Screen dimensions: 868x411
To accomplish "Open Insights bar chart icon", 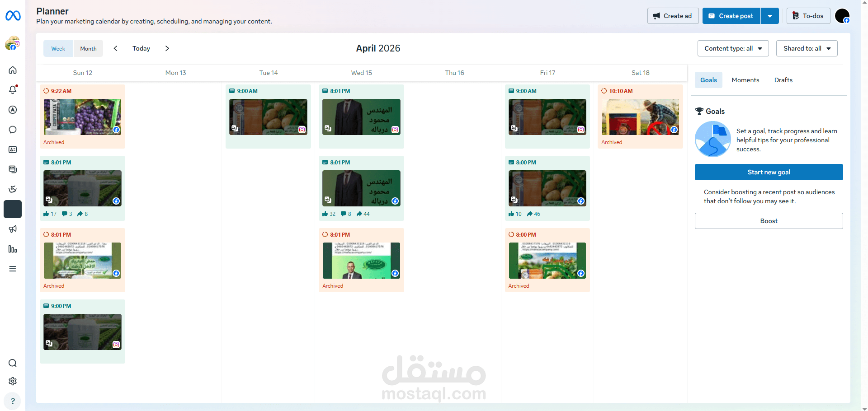I will click(13, 249).
